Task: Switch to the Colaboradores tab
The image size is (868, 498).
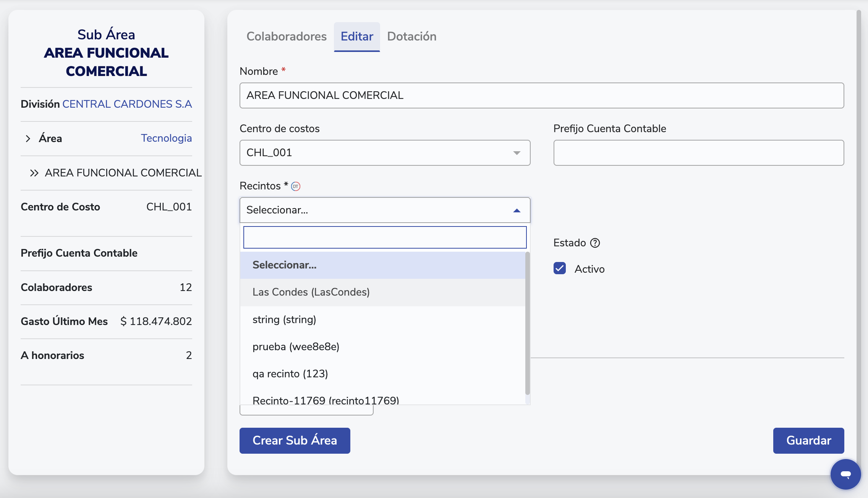Action: pyautogui.click(x=287, y=37)
